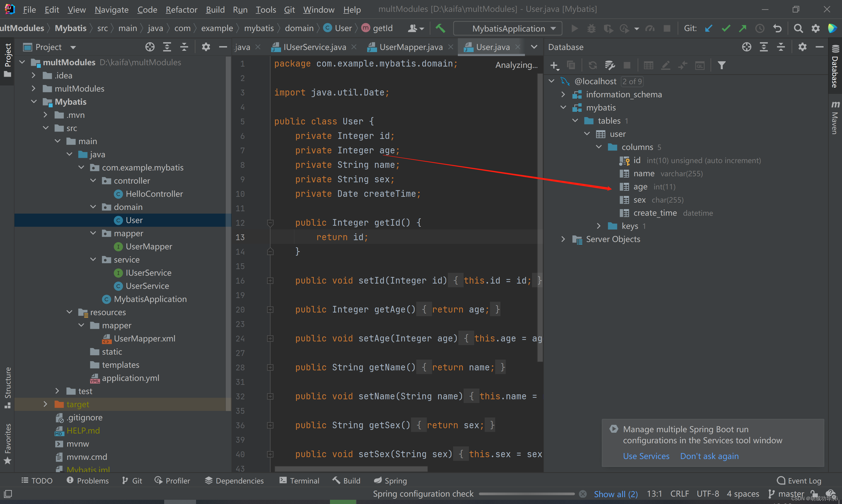This screenshot has height=504, width=842.
Task: Click the editor vertical scrollbar
Action: [x=540, y=217]
